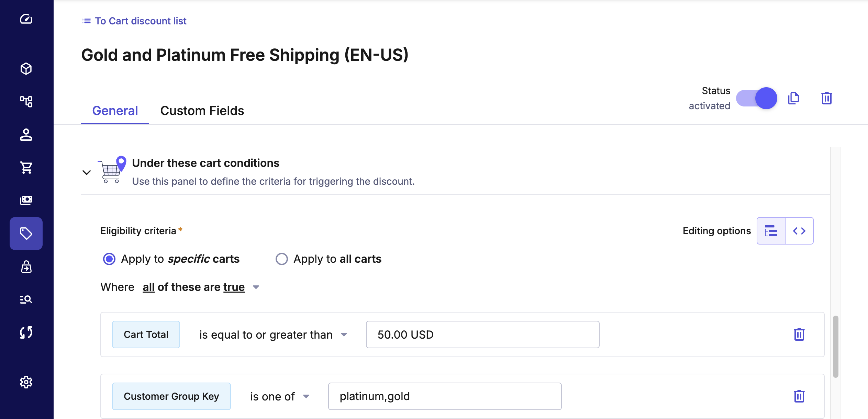The height and width of the screenshot is (419, 868).
Task: Open the 'is equal to or greater than' dropdown
Action: [x=273, y=335]
